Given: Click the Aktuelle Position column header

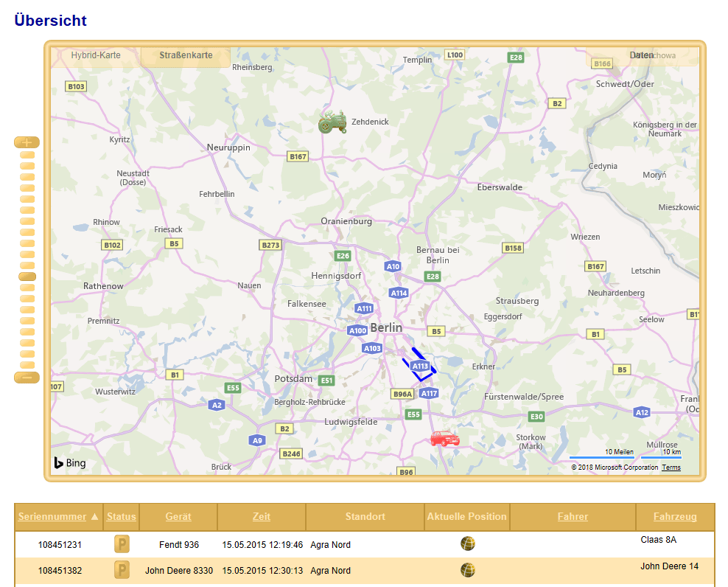Looking at the screenshot, I should (x=466, y=516).
